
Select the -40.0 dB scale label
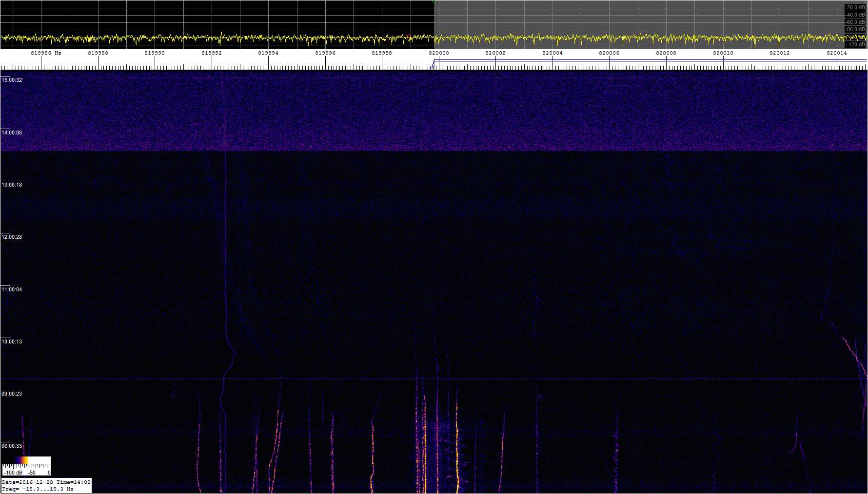855,15
